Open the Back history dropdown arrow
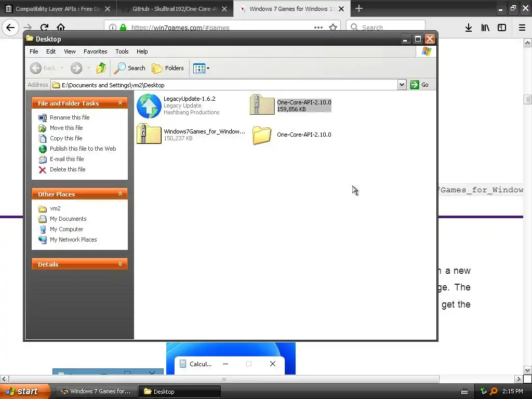Image resolution: width=532 pixels, height=399 pixels. pyautogui.click(x=62, y=68)
